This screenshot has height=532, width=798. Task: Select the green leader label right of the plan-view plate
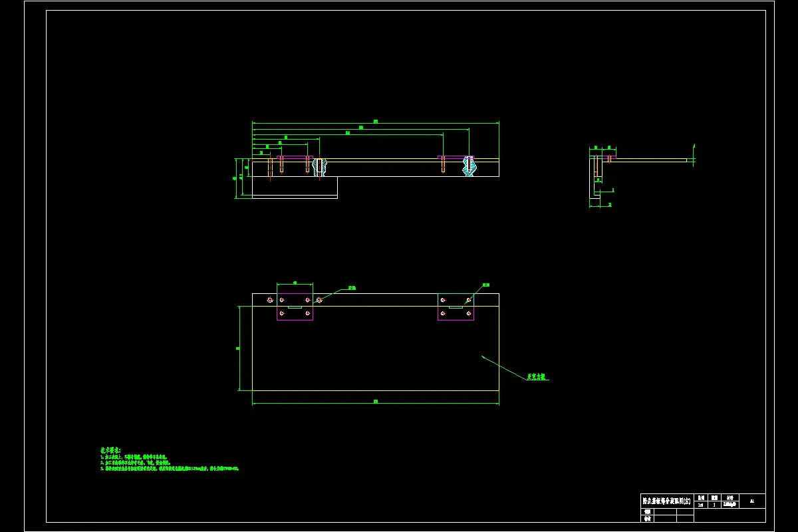click(x=537, y=377)
